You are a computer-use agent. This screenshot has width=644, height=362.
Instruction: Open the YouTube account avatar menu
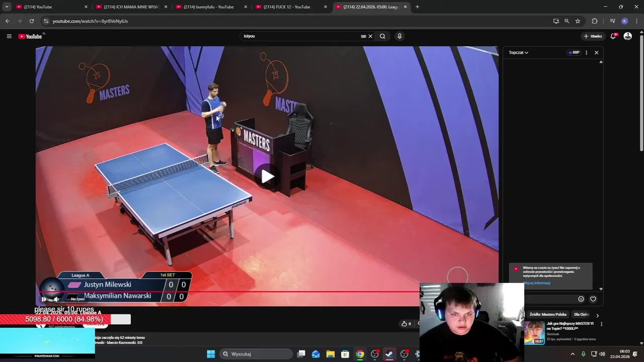627,36
